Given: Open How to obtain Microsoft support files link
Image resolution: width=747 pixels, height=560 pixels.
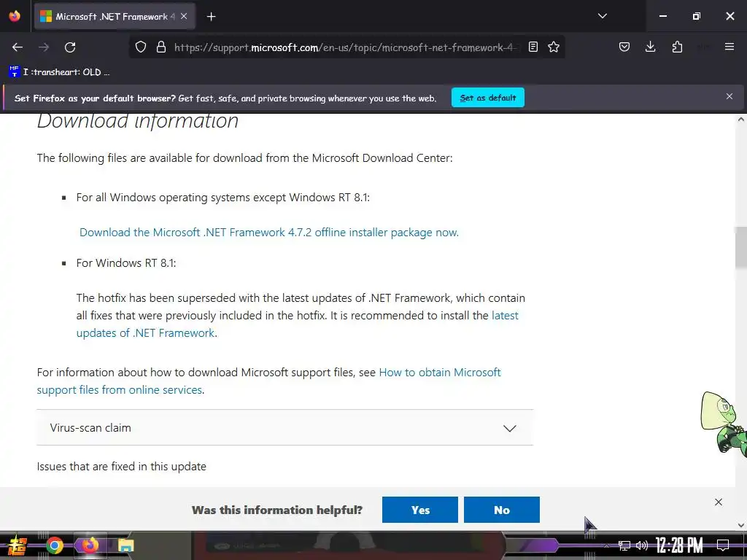Looking at the screenshot, I should click(x=268, y=381).
